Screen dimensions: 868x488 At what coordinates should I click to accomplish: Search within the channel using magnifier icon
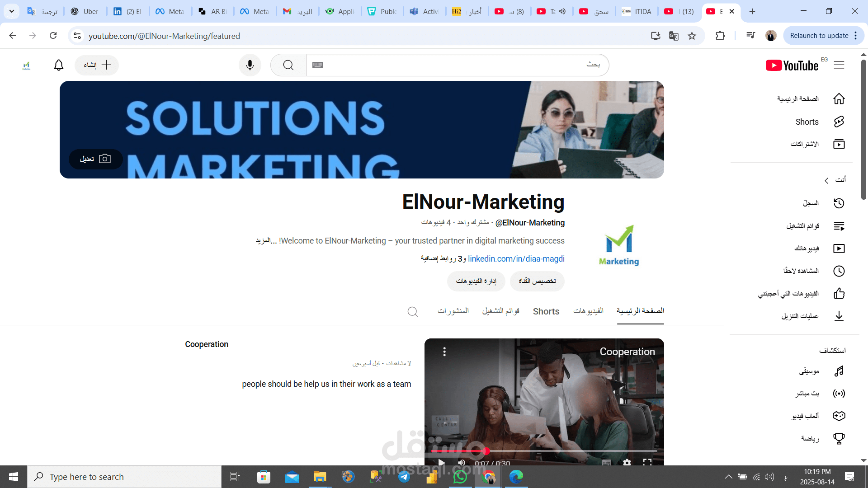coord(412,311)
